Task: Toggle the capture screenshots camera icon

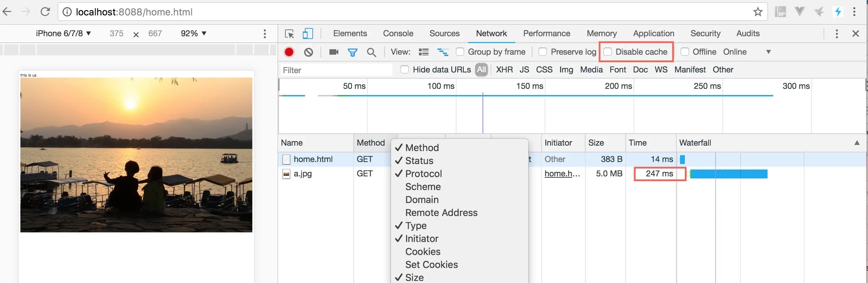Action: pyautogui.click(x=334, y=52)
